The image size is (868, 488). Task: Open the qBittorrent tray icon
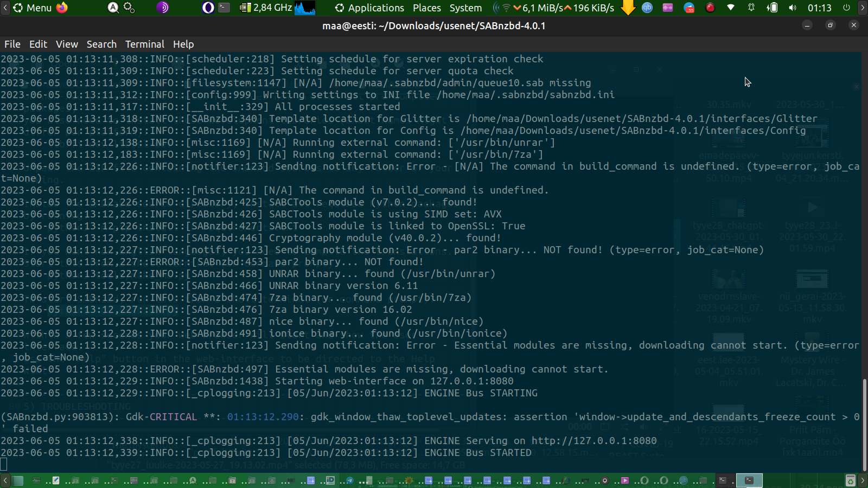pyautogui.click(x=647, y=8)
